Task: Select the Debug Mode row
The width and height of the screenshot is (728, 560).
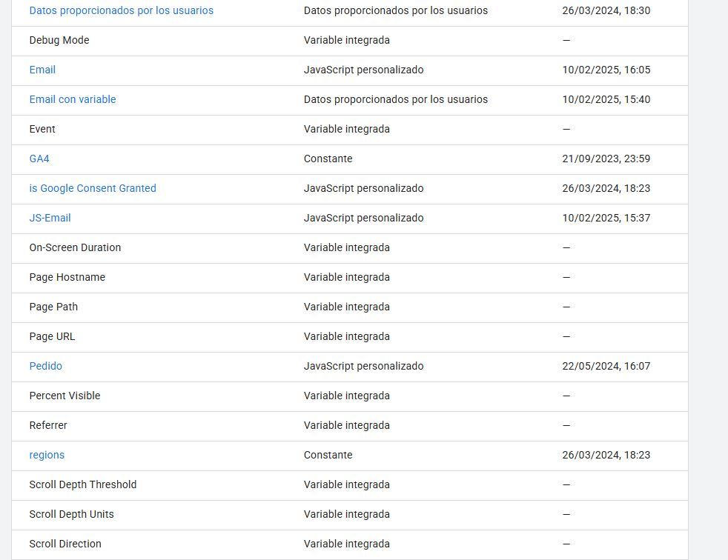Action: (x=350, y=41)
